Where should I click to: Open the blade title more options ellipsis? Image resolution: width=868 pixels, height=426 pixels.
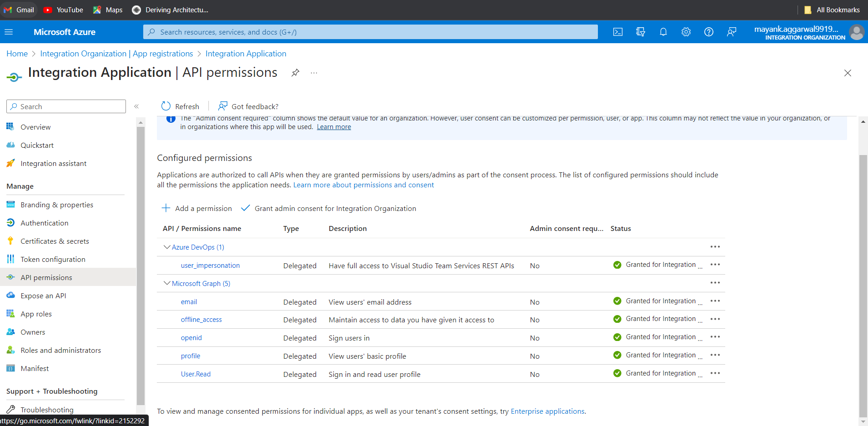(x=314, y=73)
